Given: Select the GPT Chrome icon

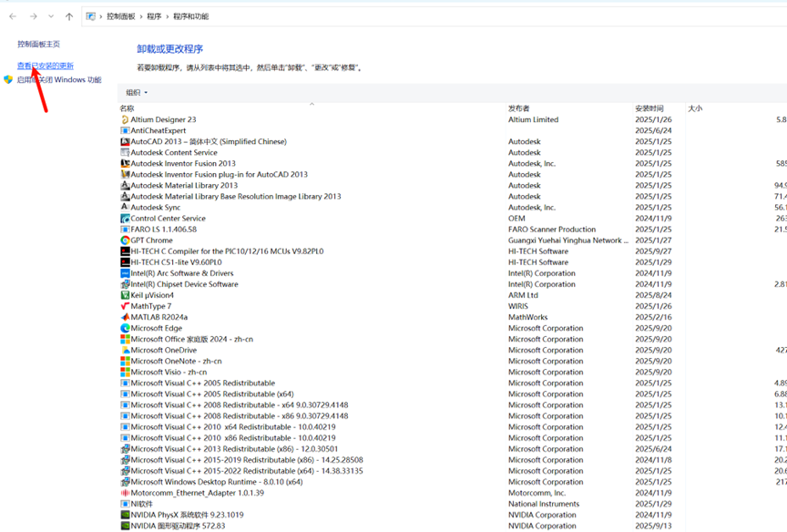Looking at the screenshot, I should tap(125, 240).
